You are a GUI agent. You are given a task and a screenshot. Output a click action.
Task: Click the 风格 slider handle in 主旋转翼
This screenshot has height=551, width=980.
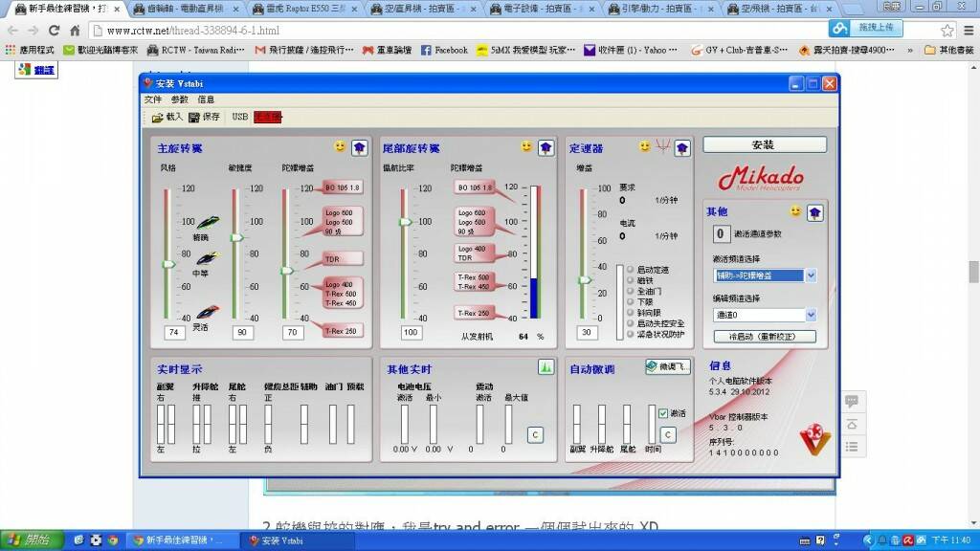[x=169, y=263]
